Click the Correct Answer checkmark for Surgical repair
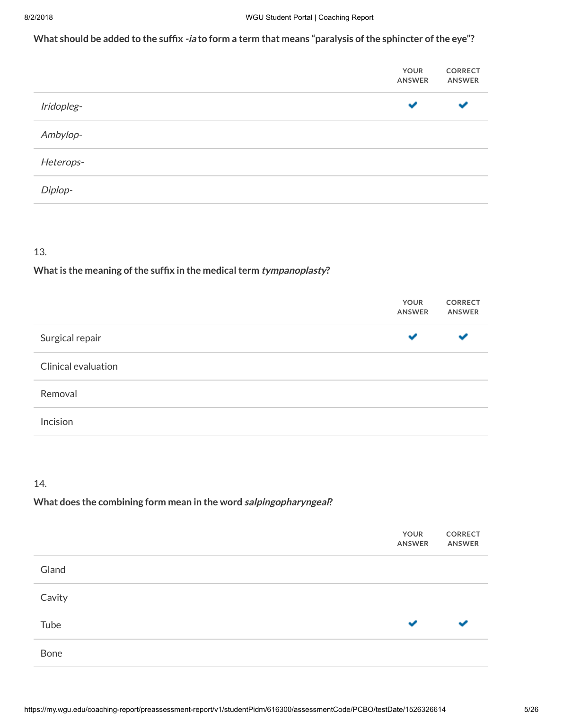Image resolution: width=563 pixels, height=728 pixels. (x=463, y=337)
